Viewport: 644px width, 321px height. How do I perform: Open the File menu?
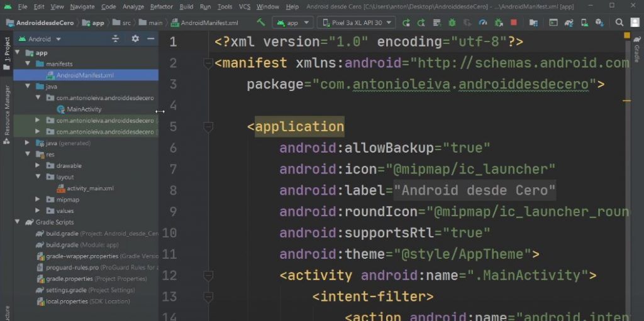(22, 6)
